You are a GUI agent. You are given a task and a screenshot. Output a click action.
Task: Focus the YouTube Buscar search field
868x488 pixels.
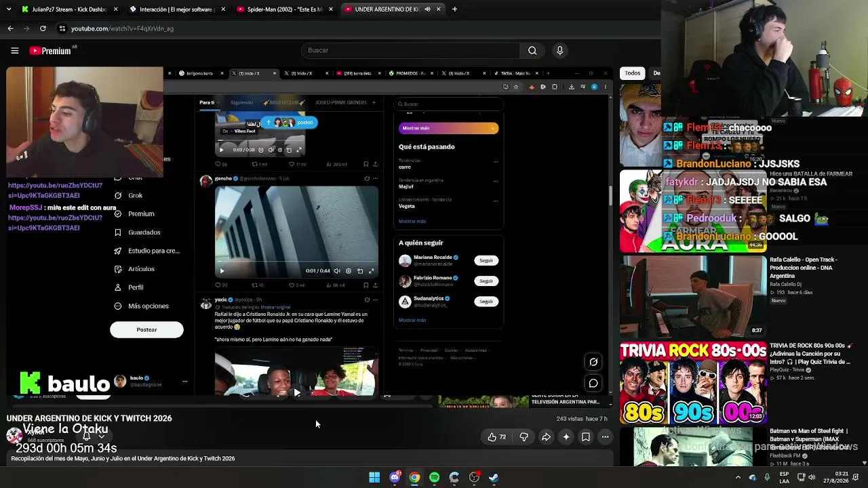point(411,50)
